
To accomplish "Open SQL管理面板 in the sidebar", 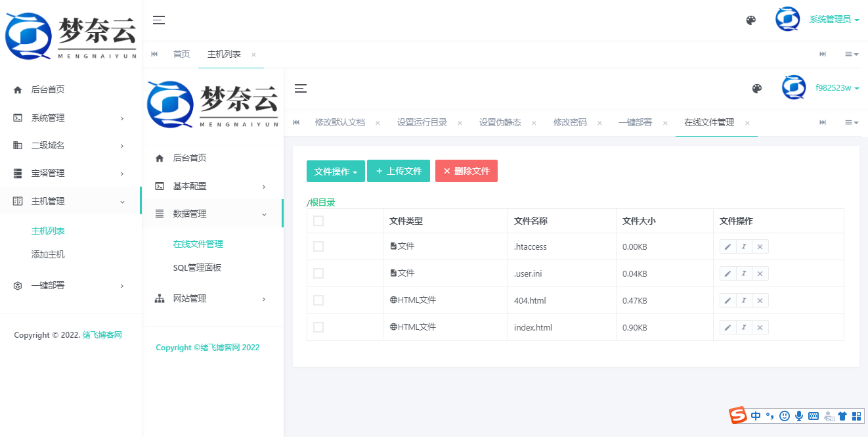I will click(x=197, y=267).
